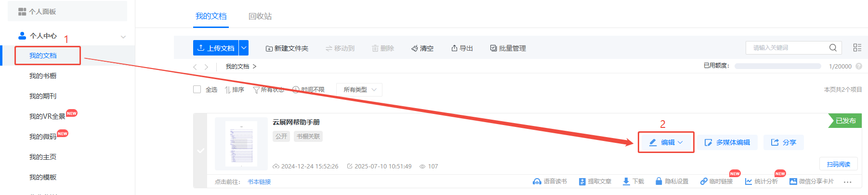
Task: Switch to the 回收站 tab
Action: (260, 16)
